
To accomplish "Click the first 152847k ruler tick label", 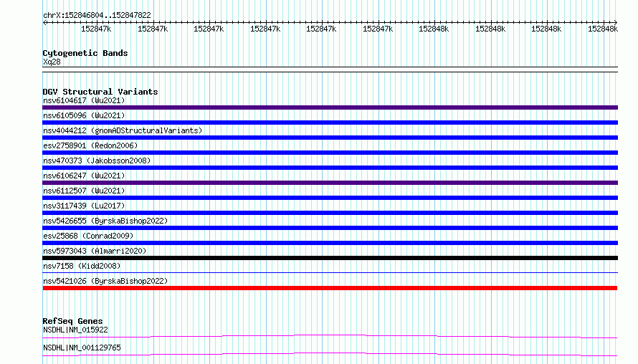I will tap(96, 29).
